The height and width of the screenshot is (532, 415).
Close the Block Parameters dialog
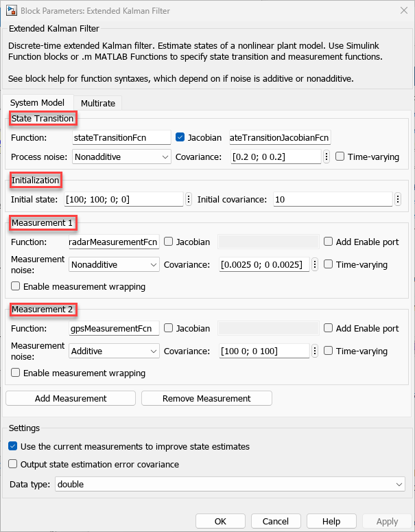coord(400,11)
